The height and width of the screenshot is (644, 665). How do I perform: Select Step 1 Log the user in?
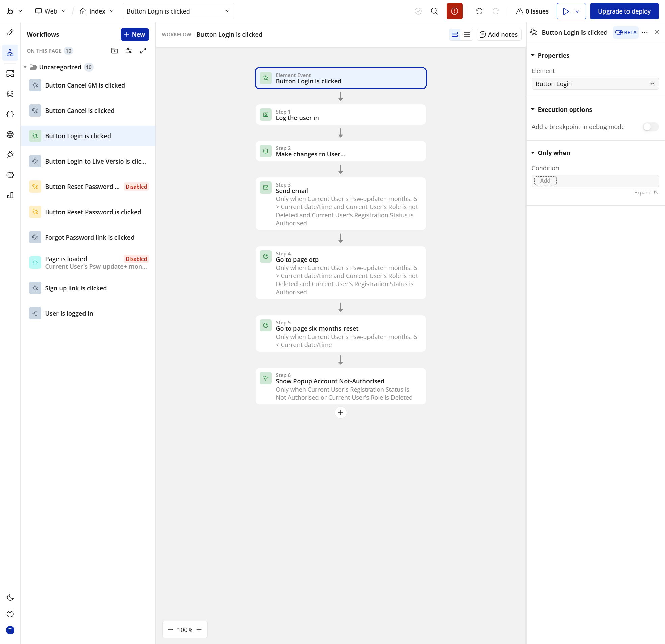coord(341,115)
